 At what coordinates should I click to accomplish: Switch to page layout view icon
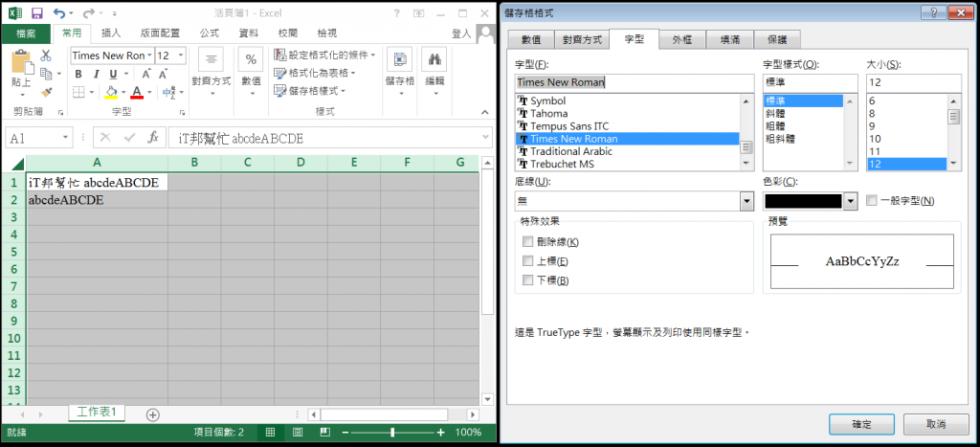[298, 432]
